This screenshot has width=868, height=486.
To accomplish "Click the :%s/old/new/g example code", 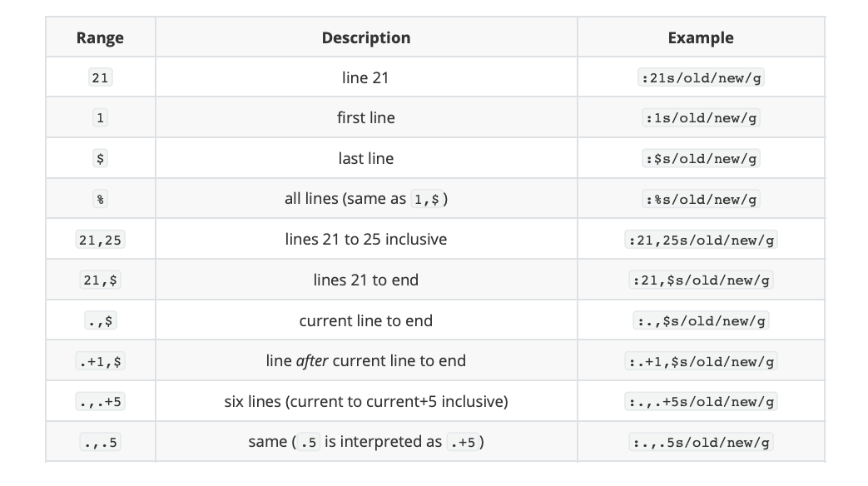I will (701, 199).
